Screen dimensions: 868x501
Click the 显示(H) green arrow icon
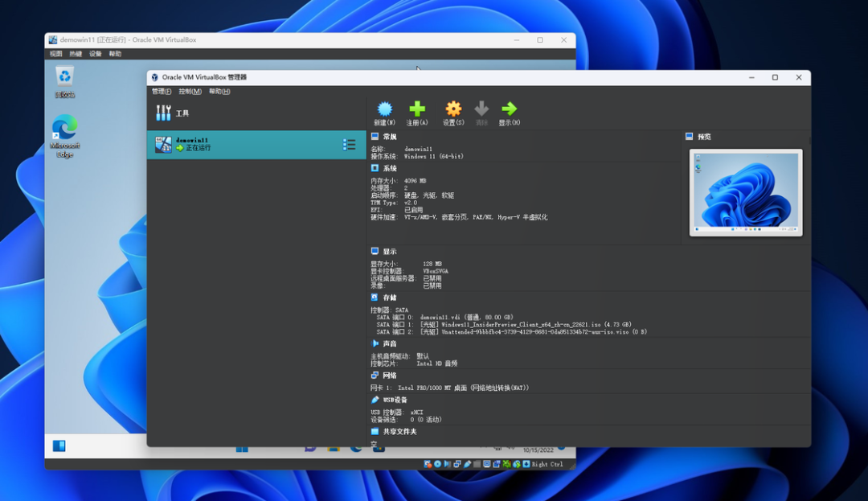pos(509,109)
